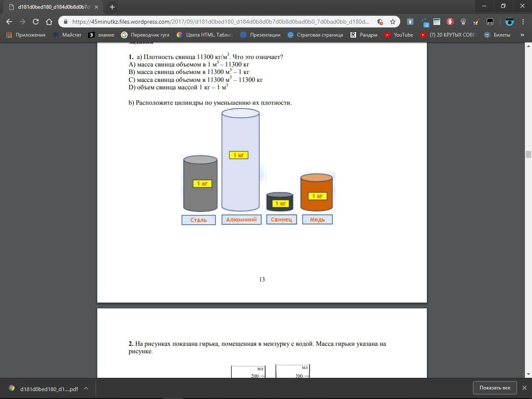Click the Сталь cylinder label

coord(199,220)
